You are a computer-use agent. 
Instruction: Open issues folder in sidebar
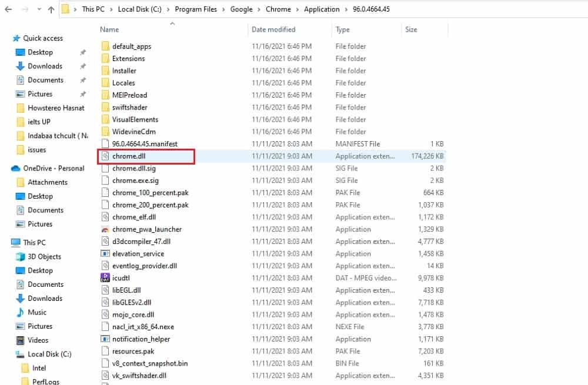(x=36, y=149)
